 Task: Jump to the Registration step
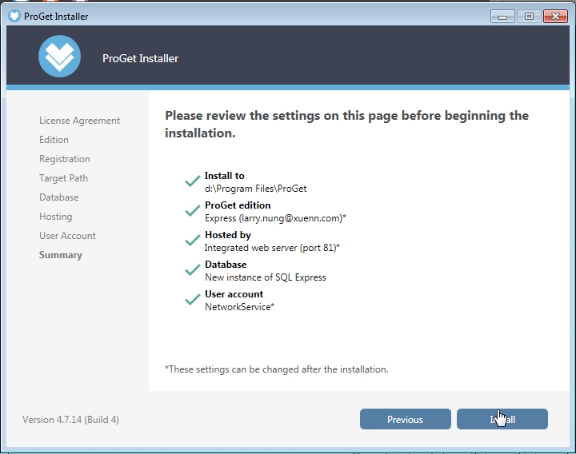coord(65,159)
